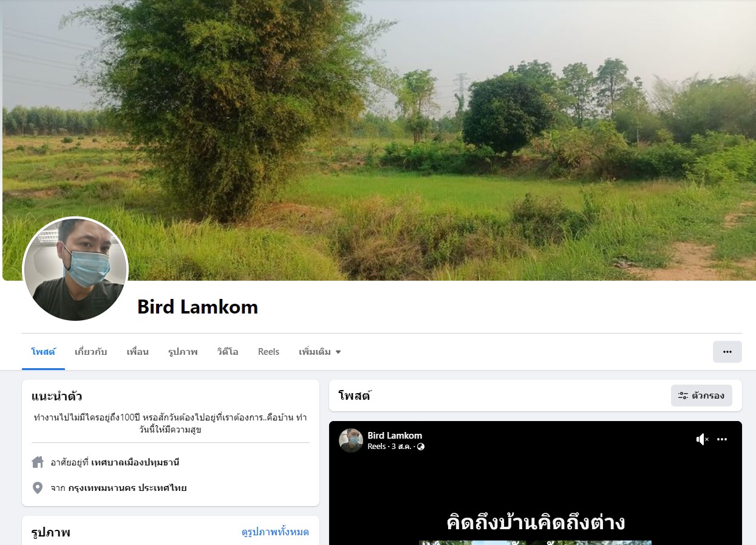This screenshot has width=756, height=545.
Task: Click the Bird Lamkom name on the post
Action: [x=395, y=435]
